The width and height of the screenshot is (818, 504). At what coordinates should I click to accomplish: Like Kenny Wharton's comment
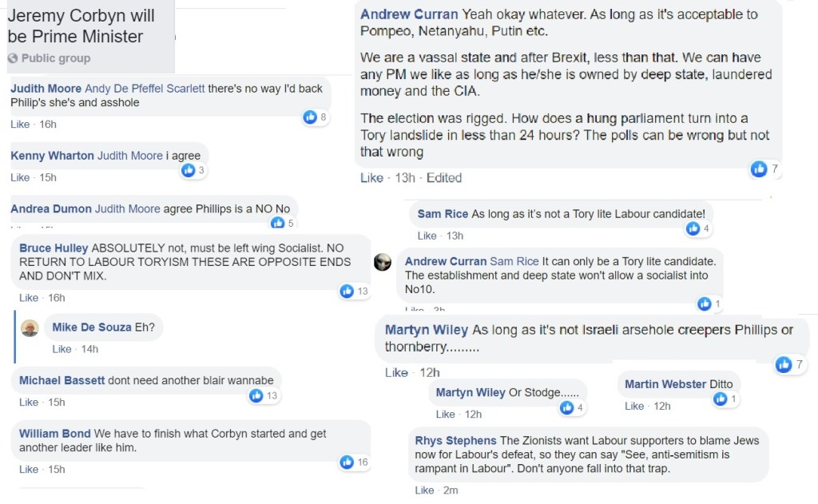20,177
